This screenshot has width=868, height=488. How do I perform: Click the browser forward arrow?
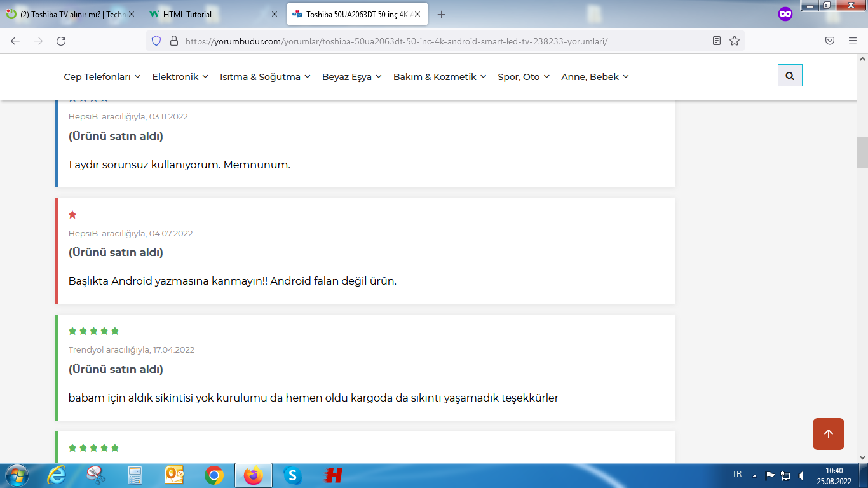pos(38,41)
